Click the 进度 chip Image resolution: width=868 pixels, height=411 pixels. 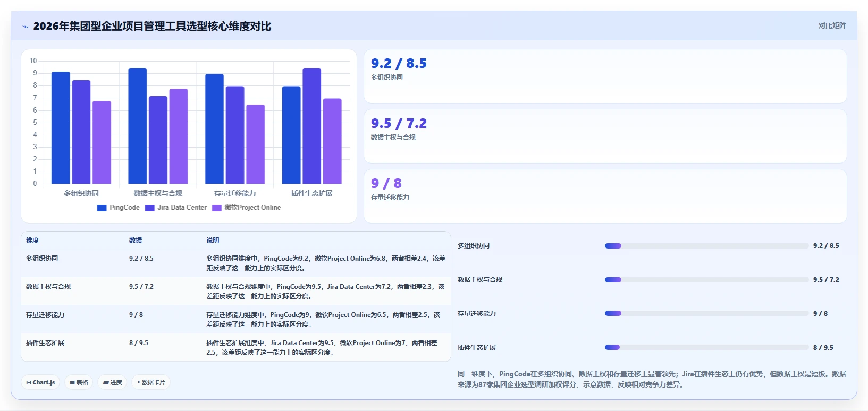click(112, 382)
